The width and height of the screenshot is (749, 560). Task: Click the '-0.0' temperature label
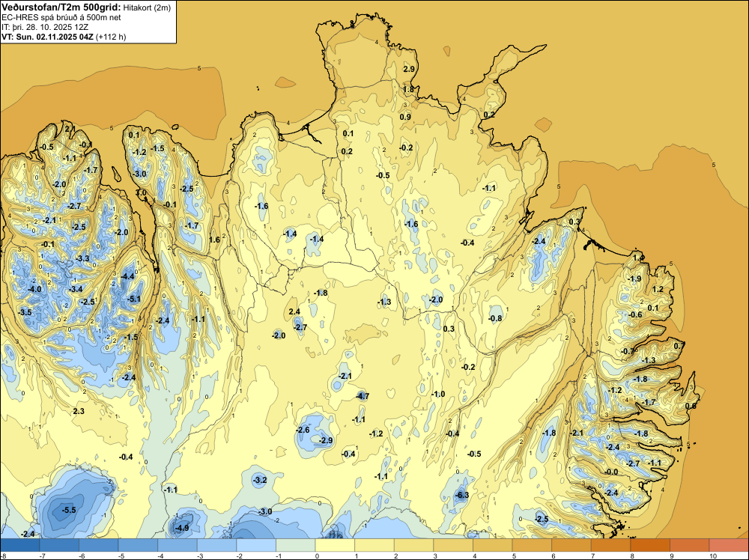point(611,472)
